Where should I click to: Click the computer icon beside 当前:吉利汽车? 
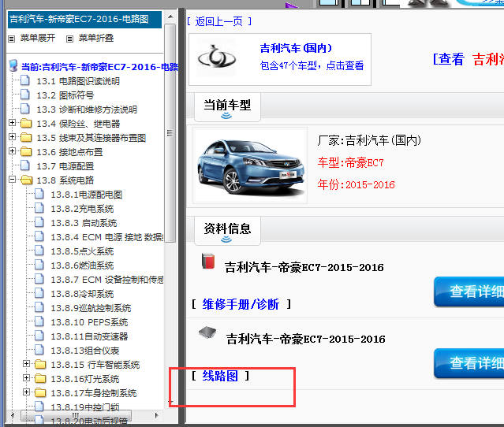click(x=13, y=65)
